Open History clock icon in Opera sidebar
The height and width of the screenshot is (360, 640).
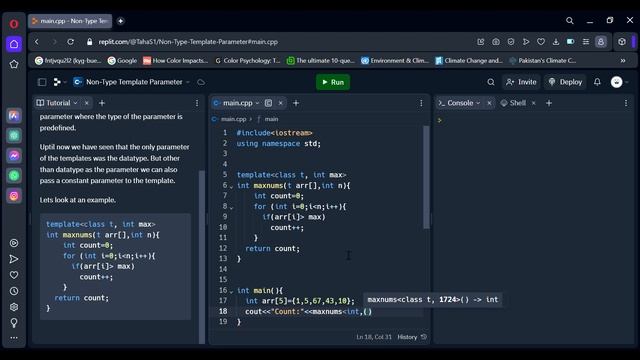click(x=14, y=291)
